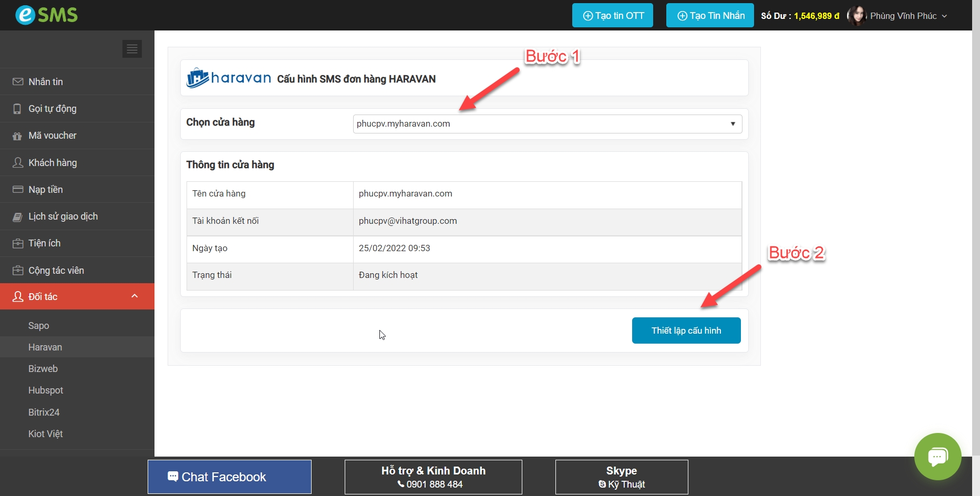The width and height of the screenshot is (980, 496).
Task: Click the Khách hàng person icon
Action: point(18,163)
